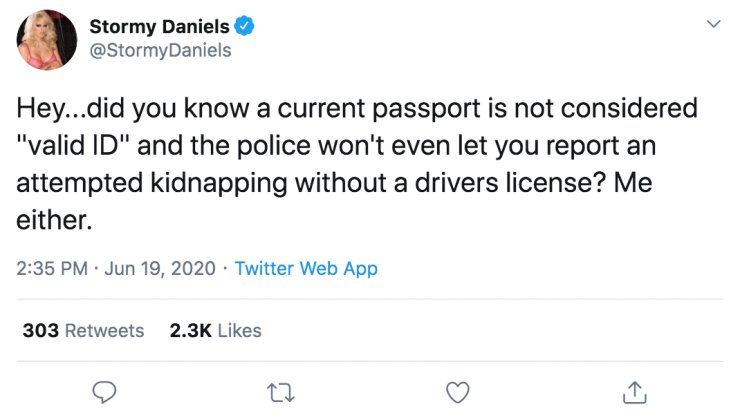Retweet using the arrows loop icon

(x=281, y=393)
